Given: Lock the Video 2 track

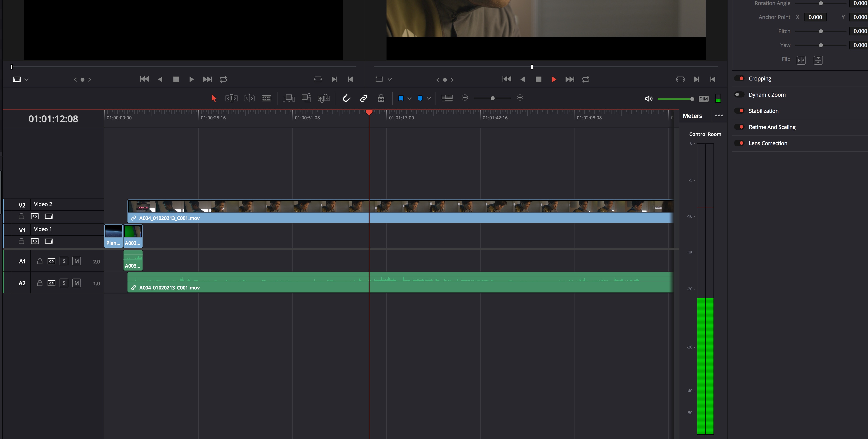Looking at the screenshot, I should click(21, 216).
